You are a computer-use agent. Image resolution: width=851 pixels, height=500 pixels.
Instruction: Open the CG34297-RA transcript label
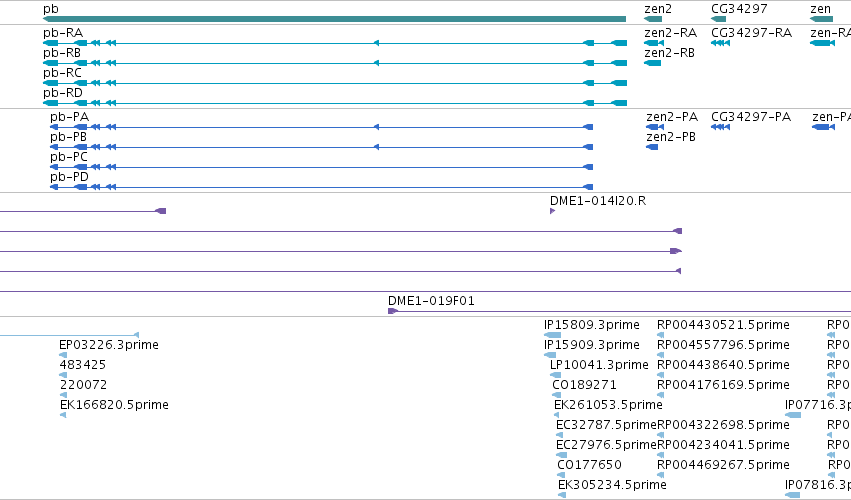coord(751,33)
